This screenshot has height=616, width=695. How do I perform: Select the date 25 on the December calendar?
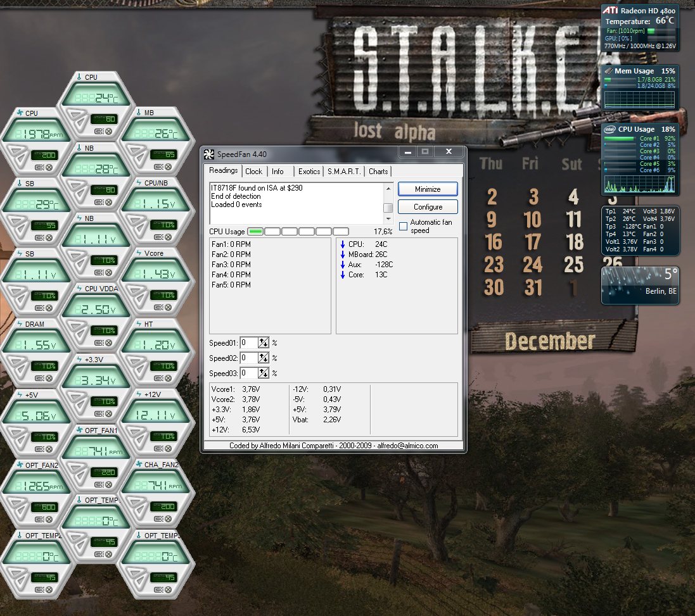click(x=573, y=265)
